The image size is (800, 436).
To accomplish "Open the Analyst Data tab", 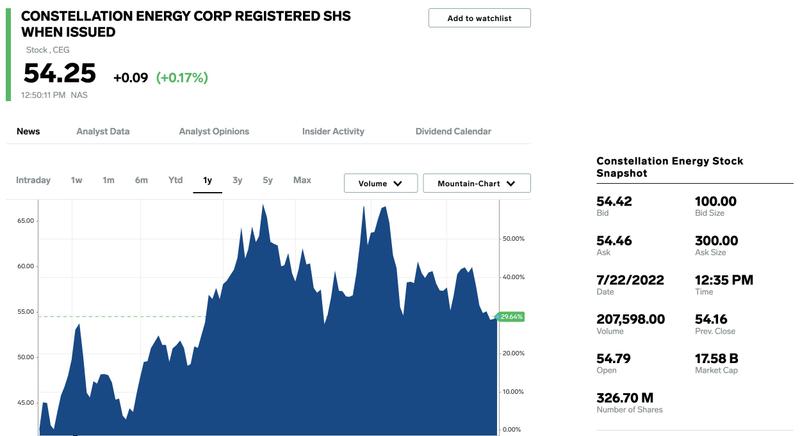I will coord(103,131).
